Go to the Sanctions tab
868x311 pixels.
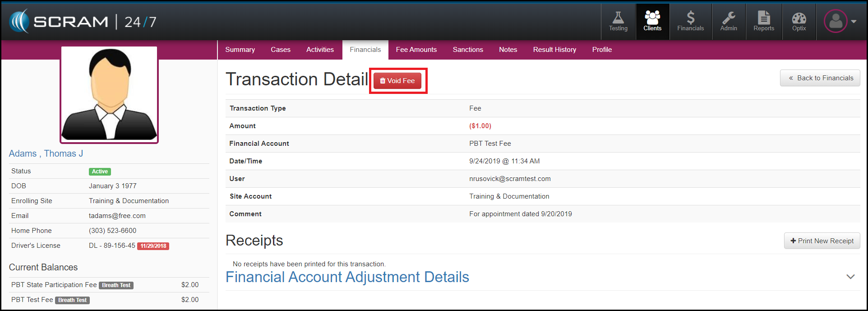[468, 50]
